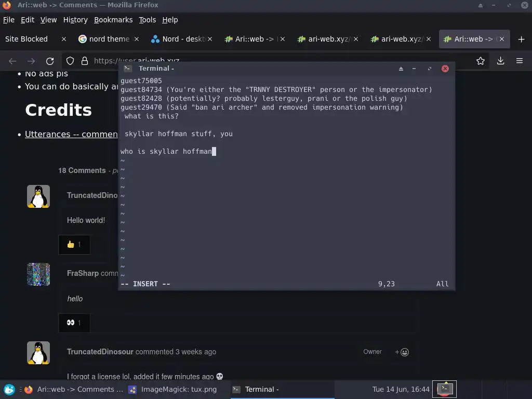The height and width of the screenshot is (399, 532).
Task: Maximize the Terminal window
Action: pos(430,69)
